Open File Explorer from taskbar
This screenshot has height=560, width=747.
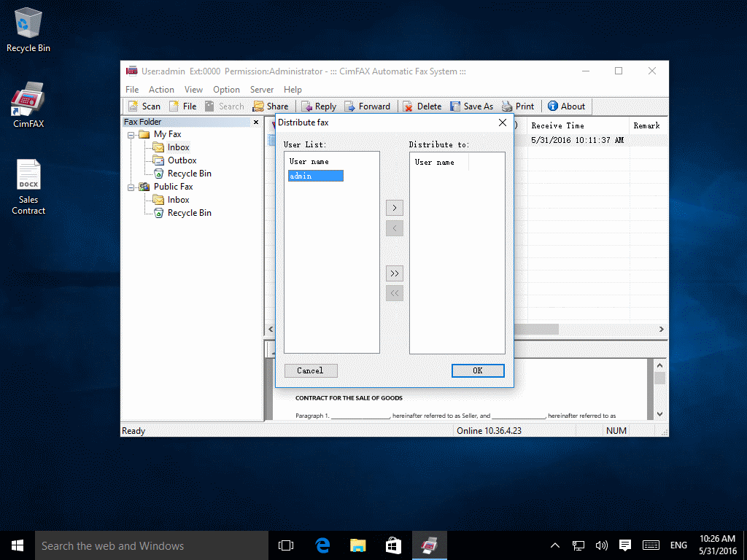click(357, 545)
